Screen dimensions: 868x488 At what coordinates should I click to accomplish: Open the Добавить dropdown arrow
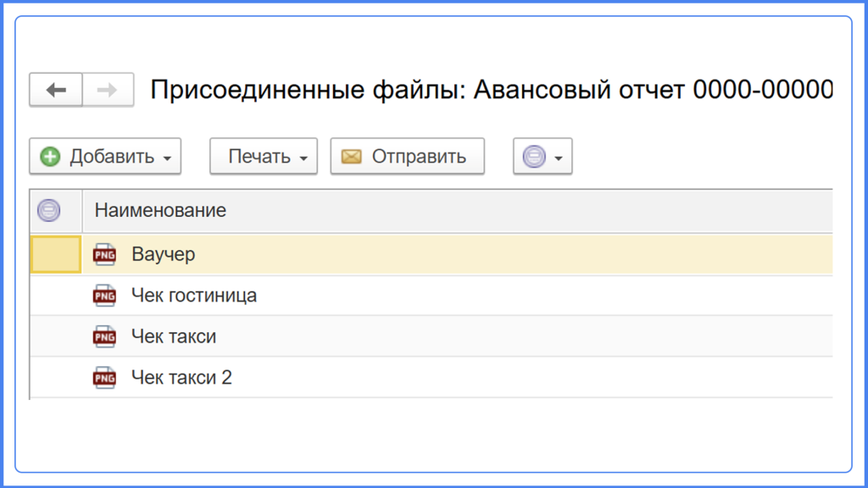coord(167,158)
